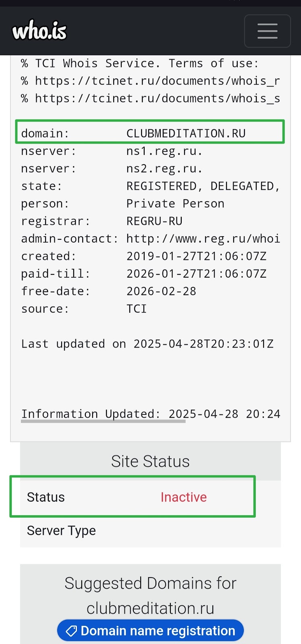
Task: Open Domain name registration button
Action: coord(150,631)
